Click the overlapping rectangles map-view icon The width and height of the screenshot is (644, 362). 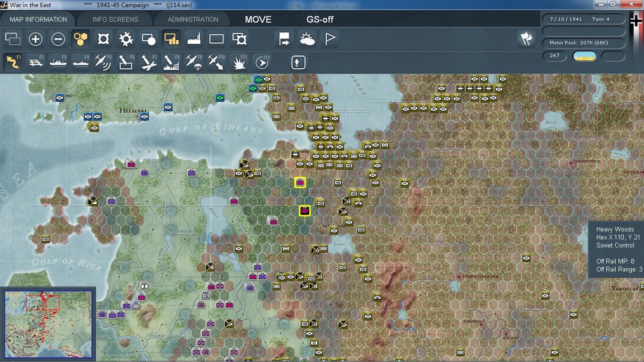[x=13, y=39]
